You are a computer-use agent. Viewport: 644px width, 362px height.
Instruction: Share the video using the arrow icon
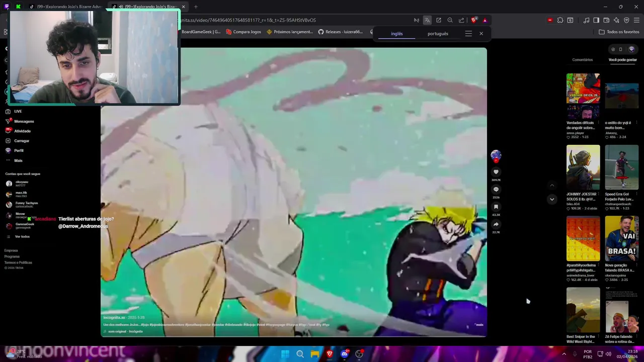click(x=496, y=224)
